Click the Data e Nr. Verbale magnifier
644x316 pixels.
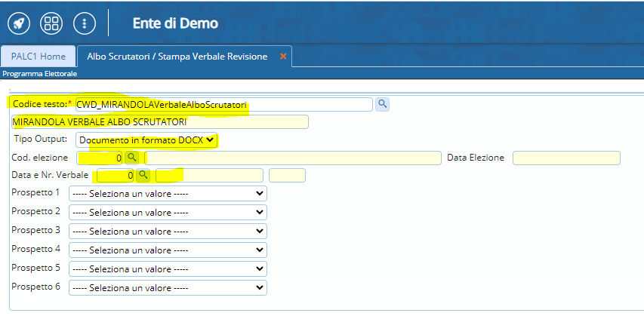[143, 176]
